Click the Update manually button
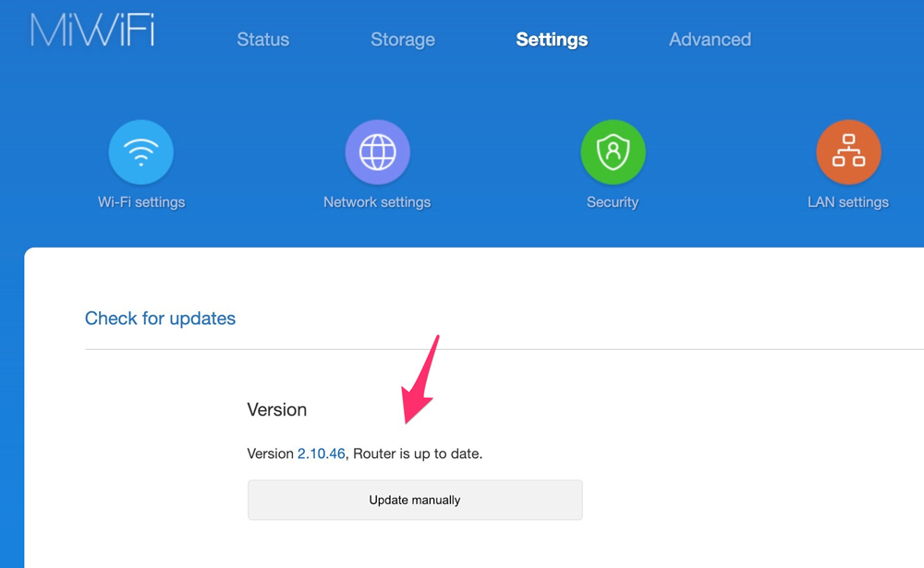Screen dimensions: 924x568 pyautogui.click(x=414, y=499)
